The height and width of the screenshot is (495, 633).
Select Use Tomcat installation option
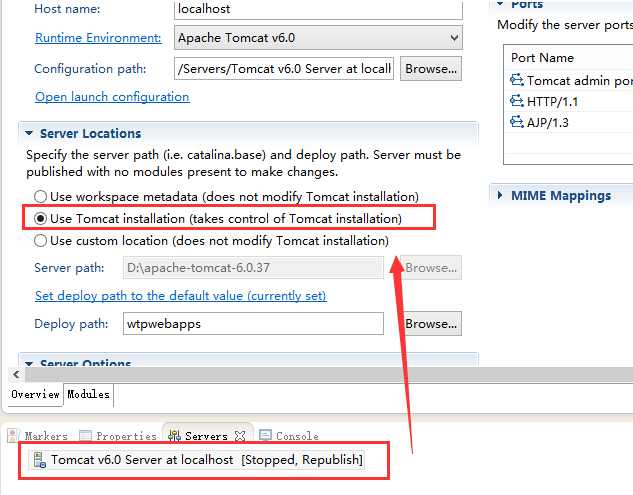click(40, 218)
